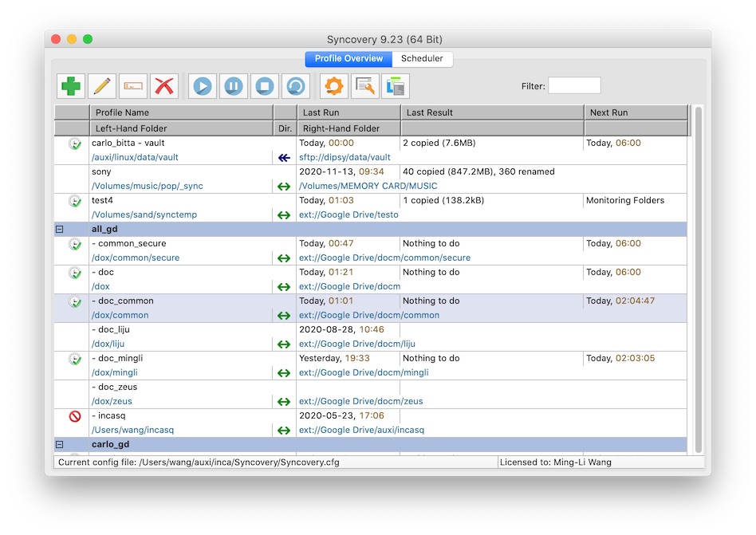756x535 pixels.
Task: Click the sync direction arrow for /Users/wang/incasq
Action: tap(284, 431)
